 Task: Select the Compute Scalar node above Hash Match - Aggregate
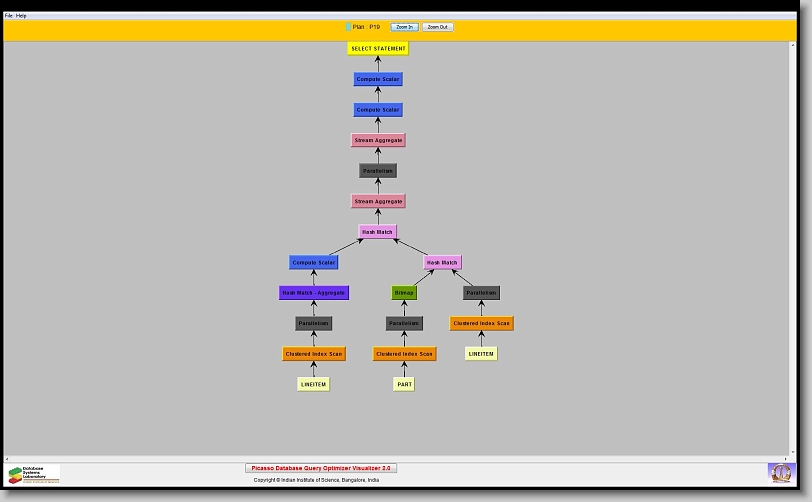[x=313, y=262]
